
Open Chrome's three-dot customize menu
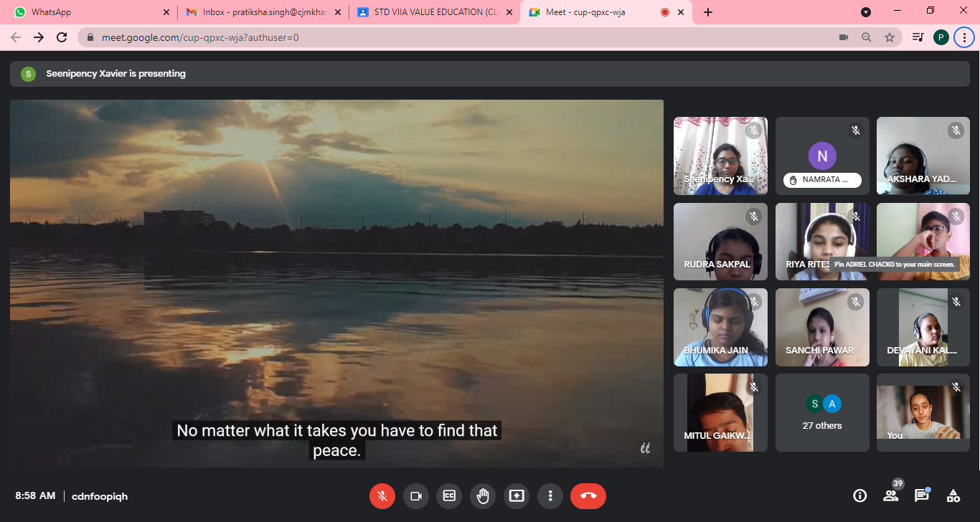[x=964, y=37]
